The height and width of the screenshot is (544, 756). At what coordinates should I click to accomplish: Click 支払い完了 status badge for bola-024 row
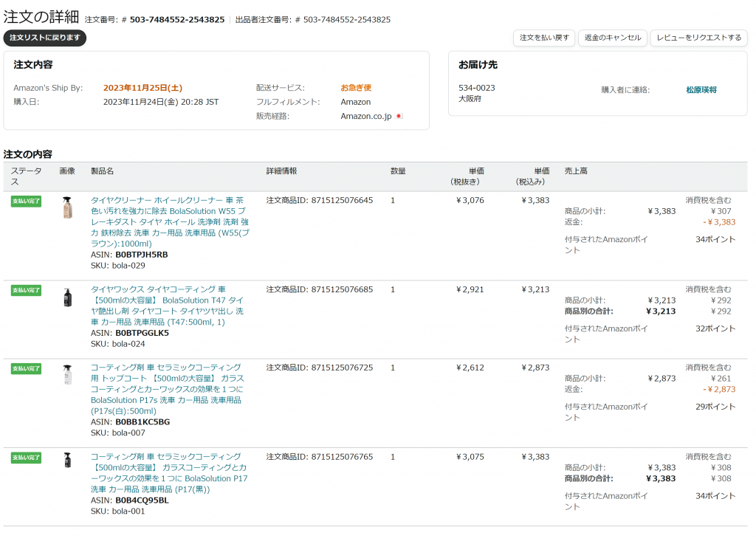click(26, 291)
